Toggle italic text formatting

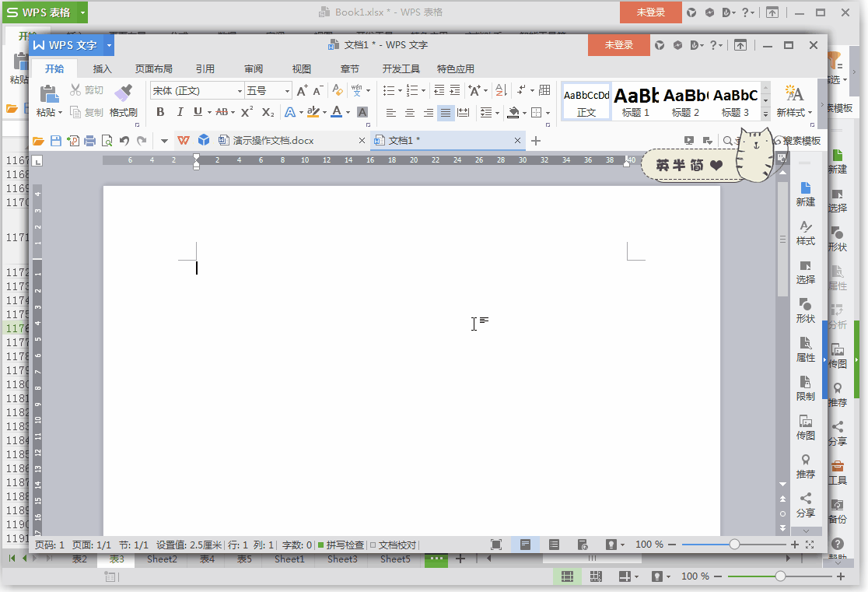pyautogui.click(x=180, y=113)
